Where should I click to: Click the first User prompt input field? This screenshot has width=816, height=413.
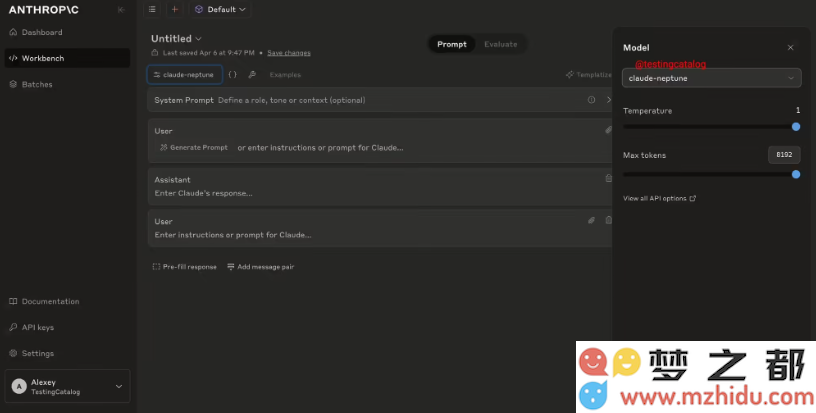pos(320,148)
